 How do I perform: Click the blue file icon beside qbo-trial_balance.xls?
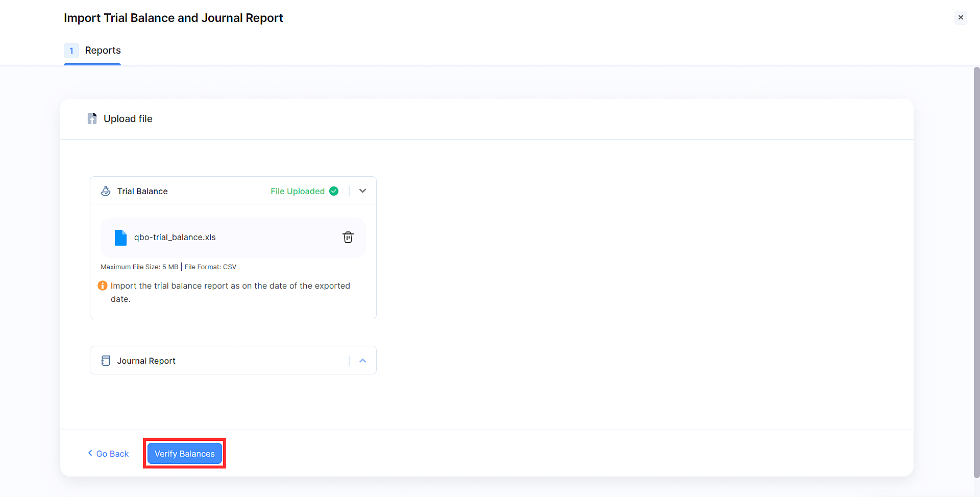121,237
